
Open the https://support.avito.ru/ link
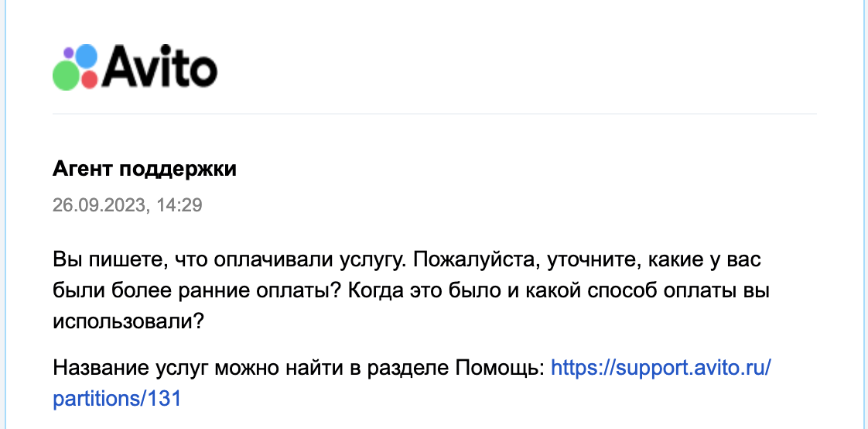pos(661,366)
